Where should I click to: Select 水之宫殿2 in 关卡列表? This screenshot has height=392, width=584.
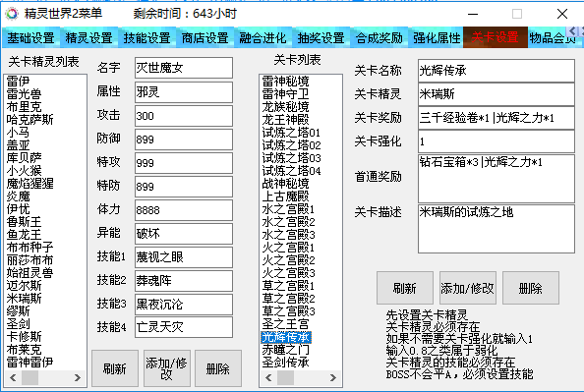click(x=288, y=222)
